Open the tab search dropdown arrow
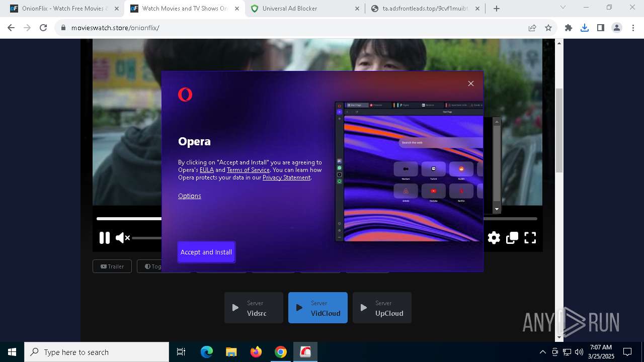This screenshot has width=644, height=362. coord(563,8)
